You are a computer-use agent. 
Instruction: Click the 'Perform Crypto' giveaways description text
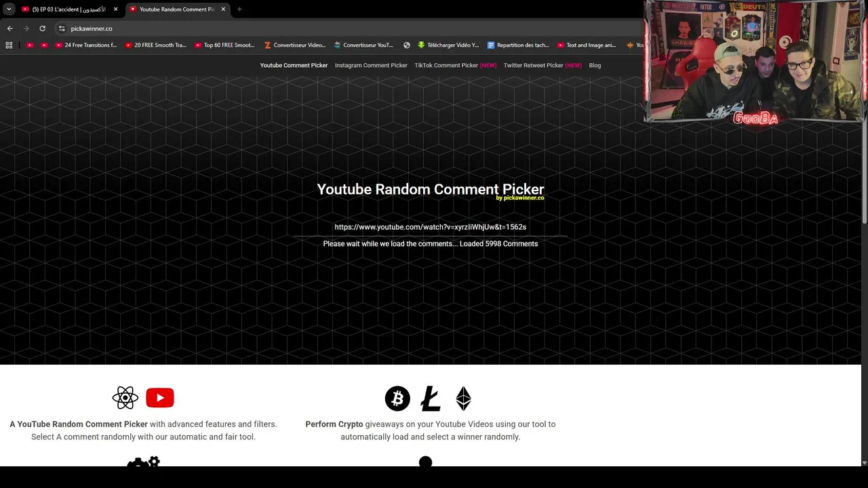coord(431,430)
